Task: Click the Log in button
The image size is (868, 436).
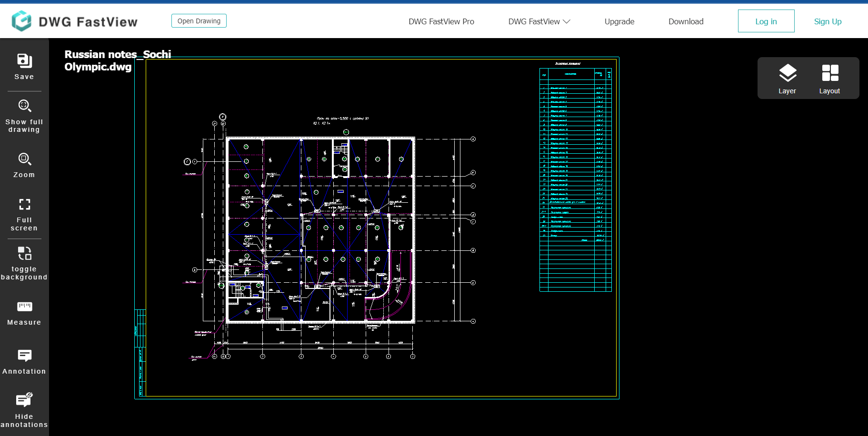Action: 766,21
